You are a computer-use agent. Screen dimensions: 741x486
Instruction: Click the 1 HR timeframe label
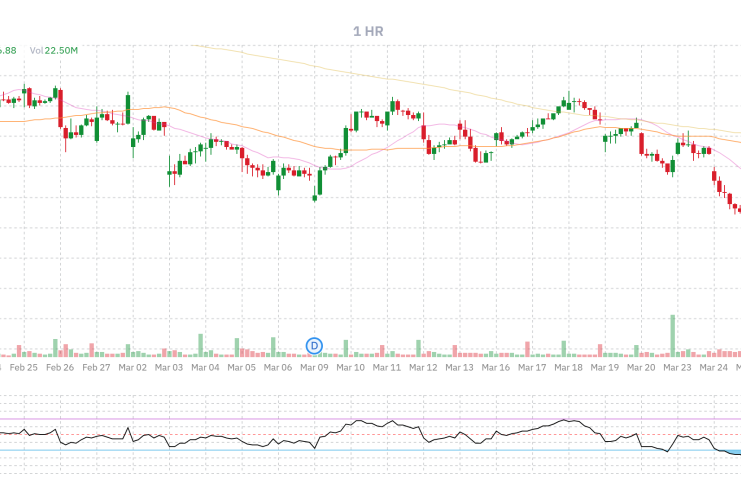pos(368,31)
